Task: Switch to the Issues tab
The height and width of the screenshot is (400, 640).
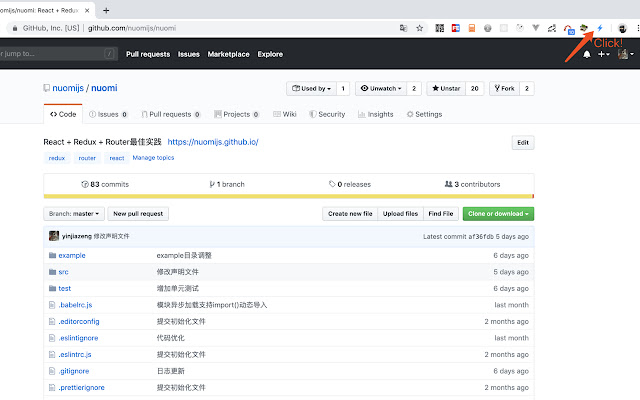Action: (108, 114)
